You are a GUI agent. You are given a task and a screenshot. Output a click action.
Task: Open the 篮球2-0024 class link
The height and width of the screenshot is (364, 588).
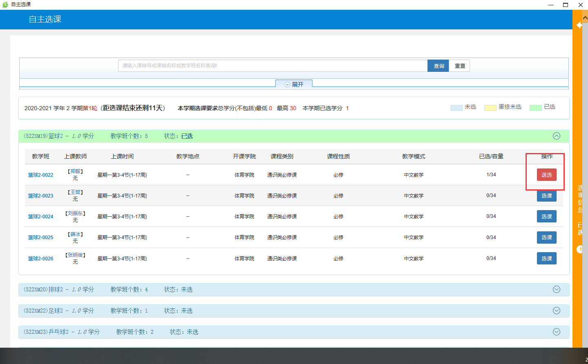point(40,217)
